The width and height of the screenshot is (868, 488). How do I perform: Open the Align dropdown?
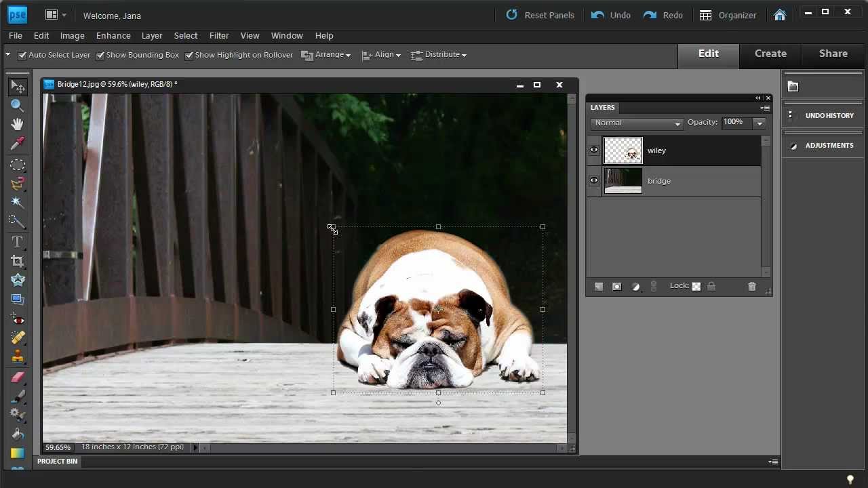click(381, 55)
